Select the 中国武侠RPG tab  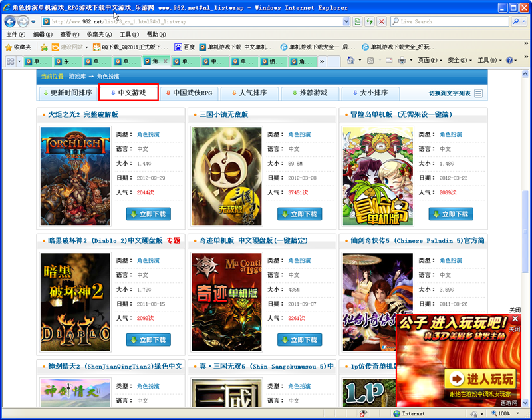tap(189, 93)
